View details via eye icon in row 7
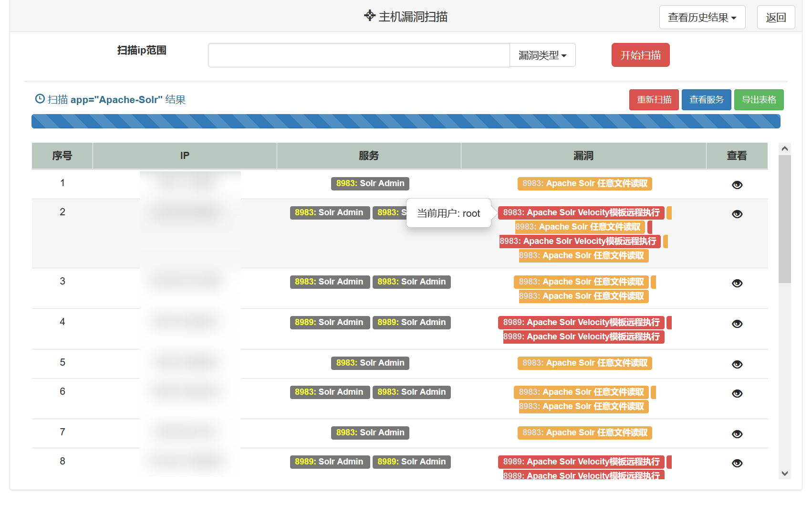812x506 pixels. (x=737, y=434)
